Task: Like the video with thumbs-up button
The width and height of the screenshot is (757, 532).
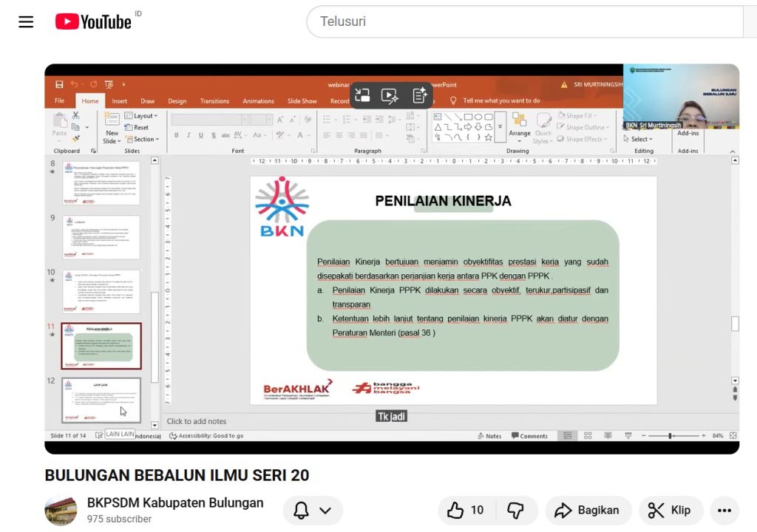Action: coord(466,510)
